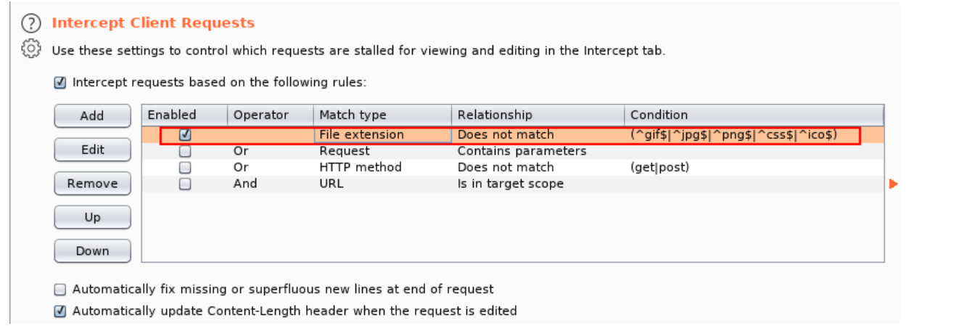Click the Enabled column header

pos(172,115)
